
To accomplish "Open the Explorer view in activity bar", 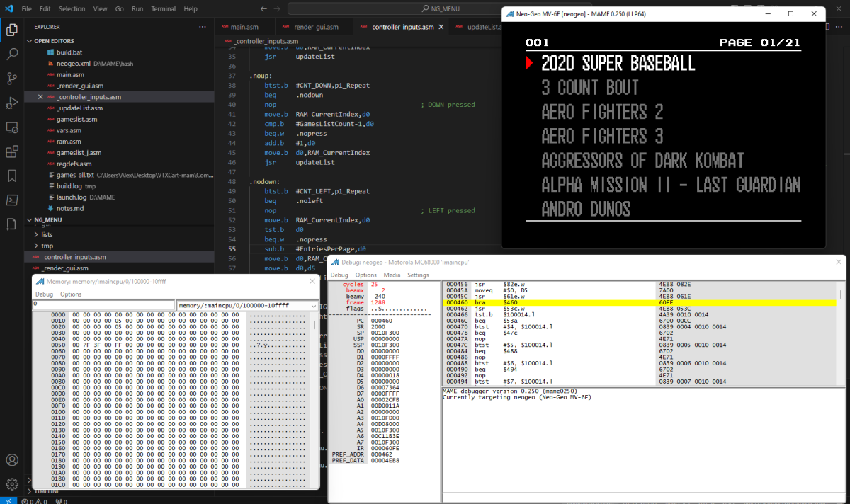I will [x=12, y=30].
